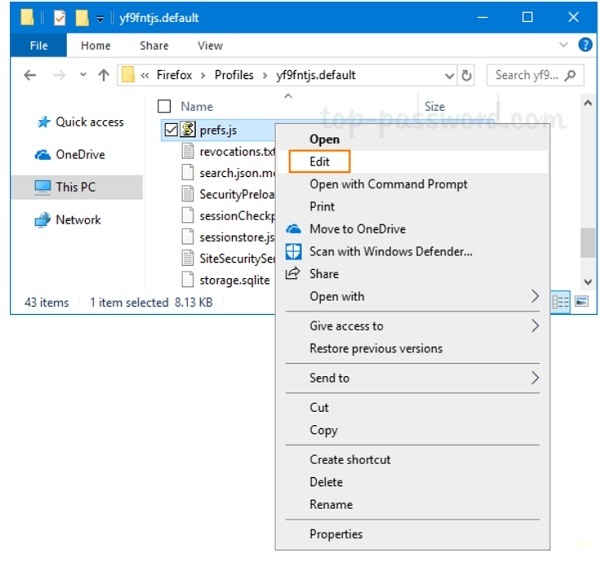Choose Edit from the context menu
Screen dimensions: 600x571
click(320, 161)
